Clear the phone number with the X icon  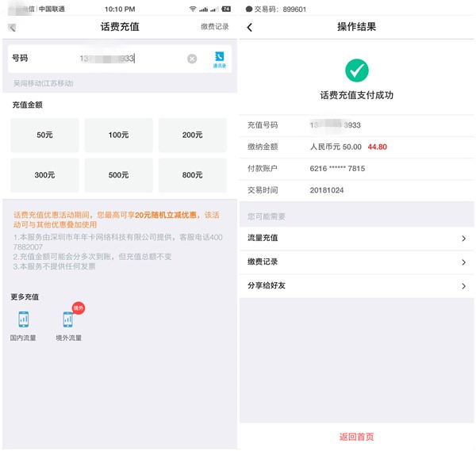(192, 59)
